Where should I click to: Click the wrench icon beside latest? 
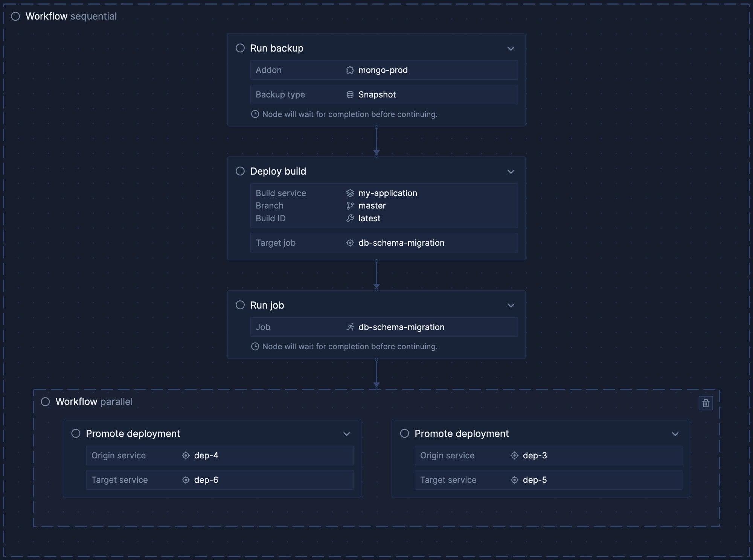point(350,218)
